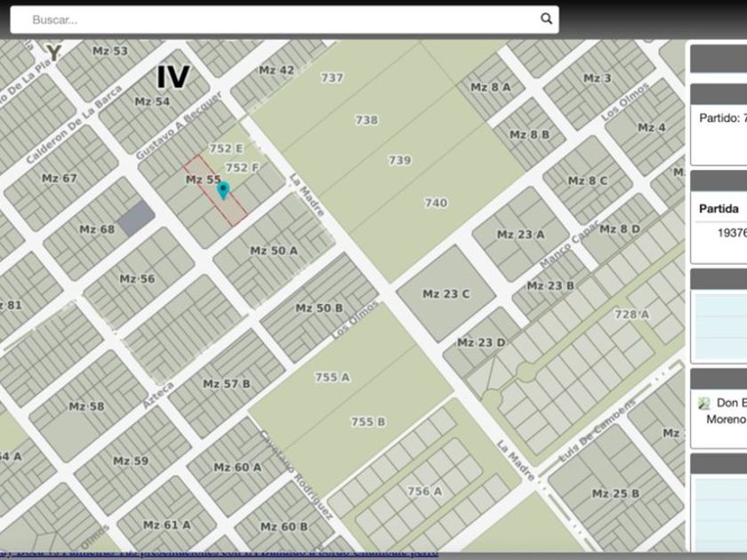
Task: Click the Mz 42 block label
Action: pyautogui.click(x=277, y=70)
